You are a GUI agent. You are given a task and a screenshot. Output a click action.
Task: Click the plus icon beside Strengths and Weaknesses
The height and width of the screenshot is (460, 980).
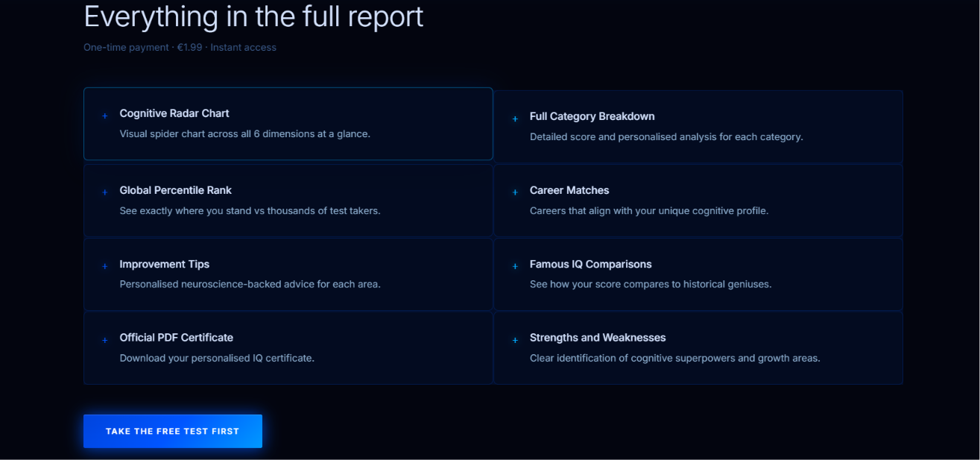pos(515,340)
